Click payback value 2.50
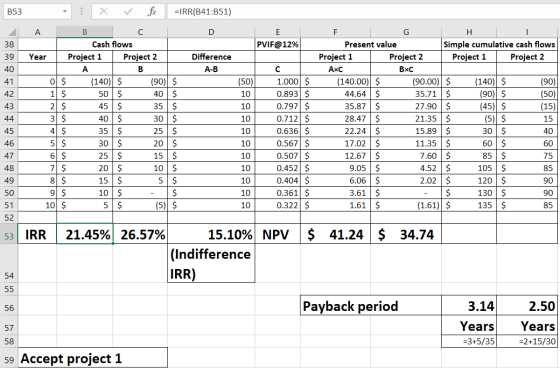Viewport: 560px width, 368px height. [x=527, y=306]
